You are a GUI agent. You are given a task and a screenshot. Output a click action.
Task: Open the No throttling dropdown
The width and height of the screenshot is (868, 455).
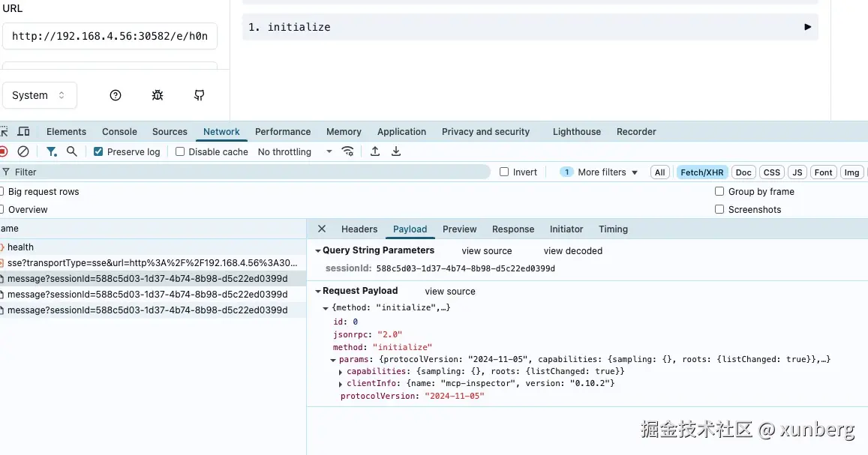pyautogui.click(x=295, y=151)
